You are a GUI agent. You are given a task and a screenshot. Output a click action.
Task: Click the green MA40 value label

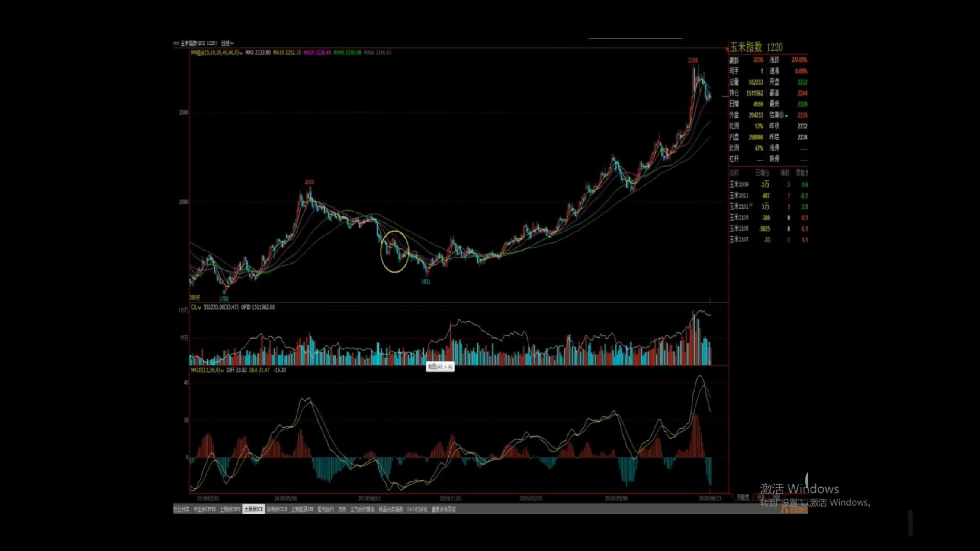[x=348, y=53]
